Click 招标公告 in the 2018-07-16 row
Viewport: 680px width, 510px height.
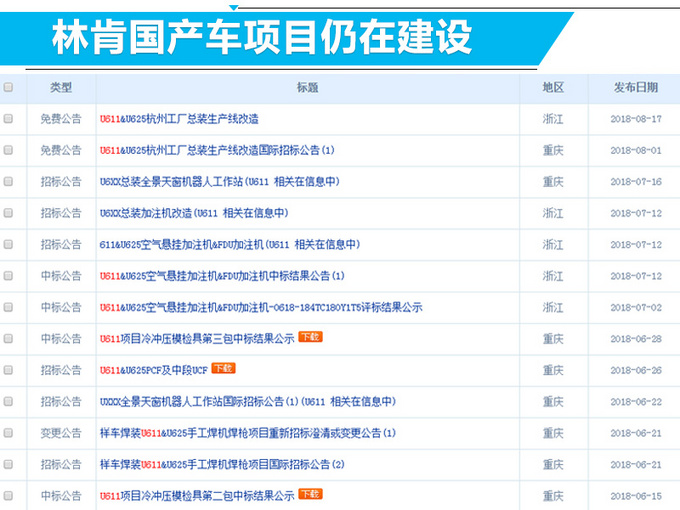click(x=61, y=182)
